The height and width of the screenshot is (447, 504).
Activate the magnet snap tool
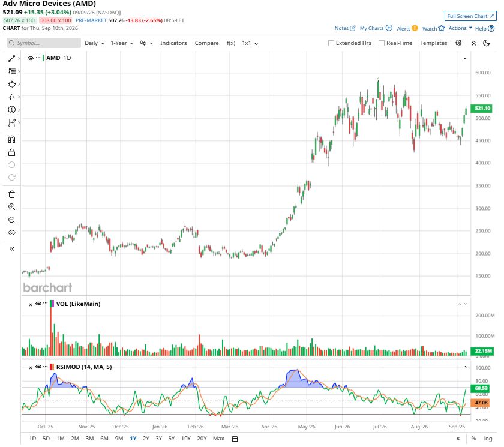pyautogui.click(x=11, y=139)
